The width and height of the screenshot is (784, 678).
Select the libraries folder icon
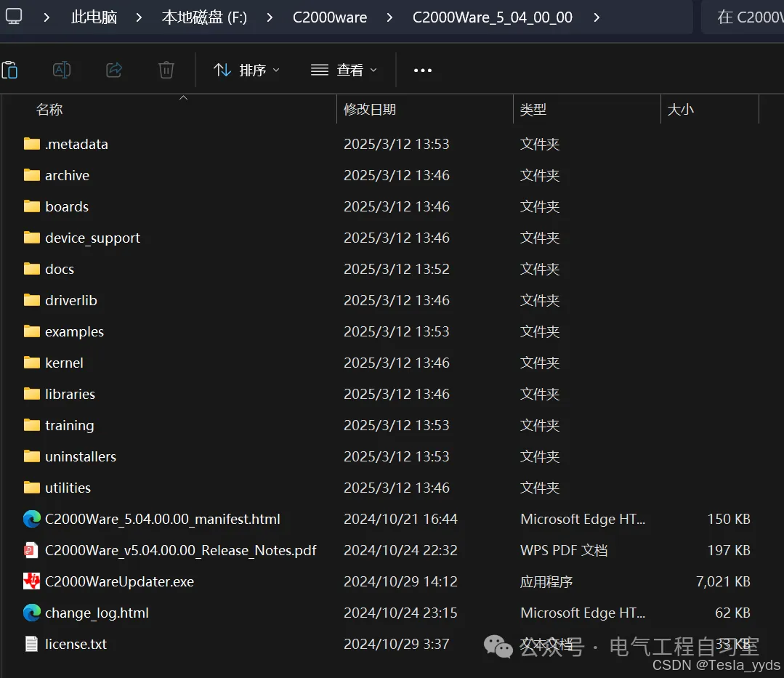(x=32, y=394)
